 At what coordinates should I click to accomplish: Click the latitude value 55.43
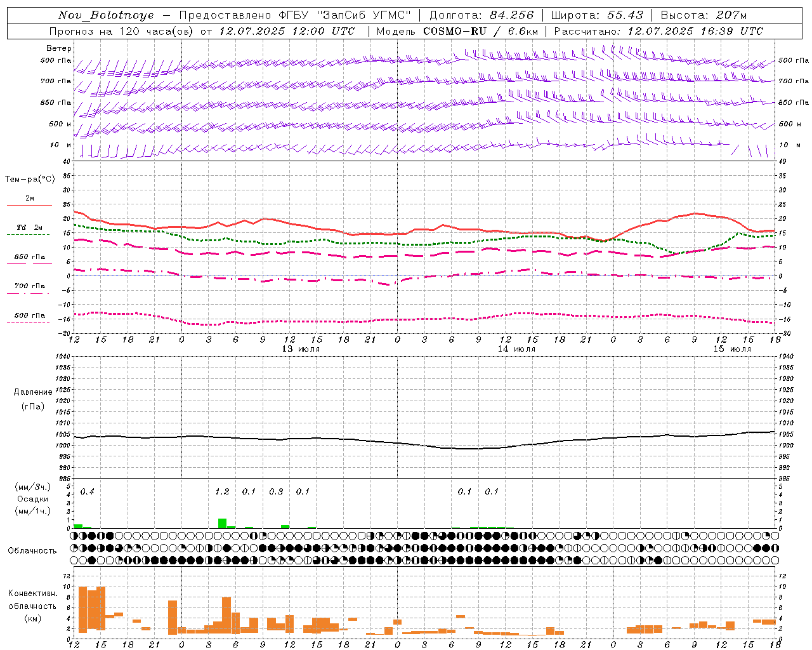click(x=624, y=15)
